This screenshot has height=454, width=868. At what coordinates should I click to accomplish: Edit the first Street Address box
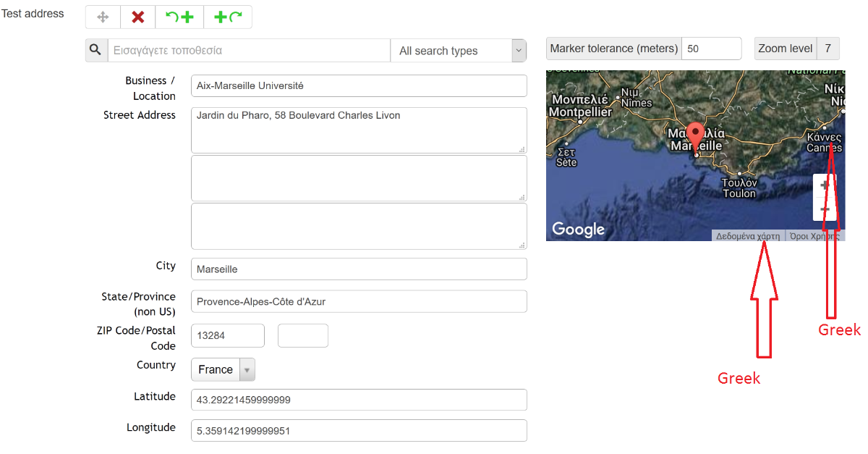[x=359, y=130]
